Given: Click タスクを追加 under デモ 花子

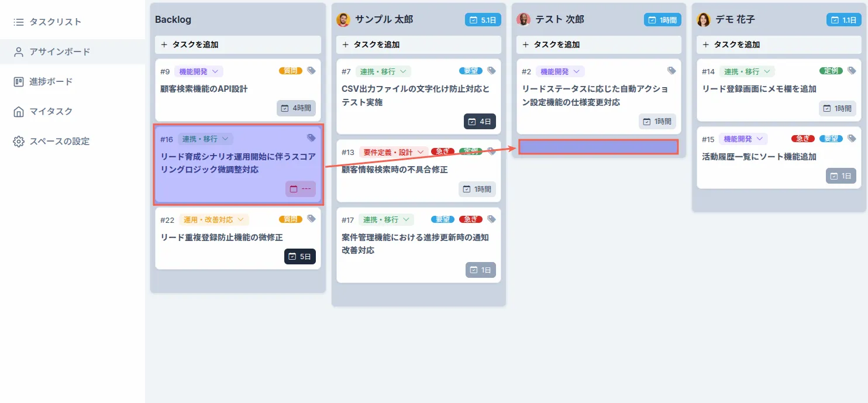Looking at the screenshot, I should (778, 44).
